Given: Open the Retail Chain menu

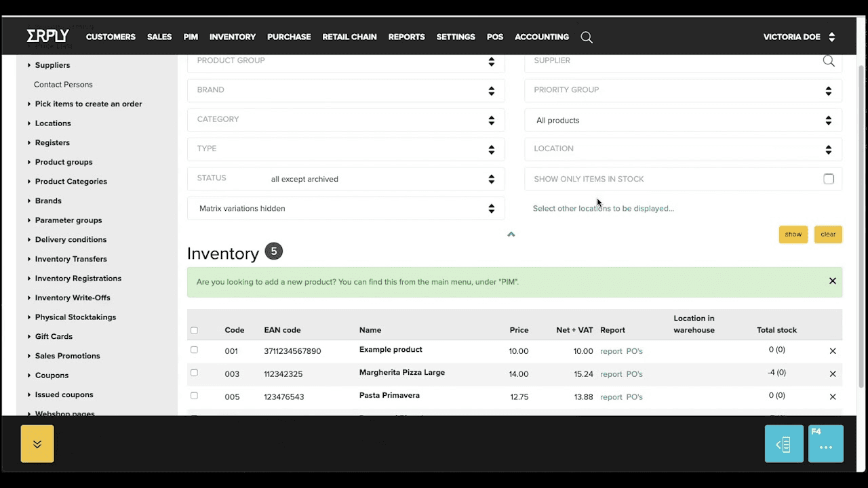Looking at the screenshot, I should click(x=349, y=37).
